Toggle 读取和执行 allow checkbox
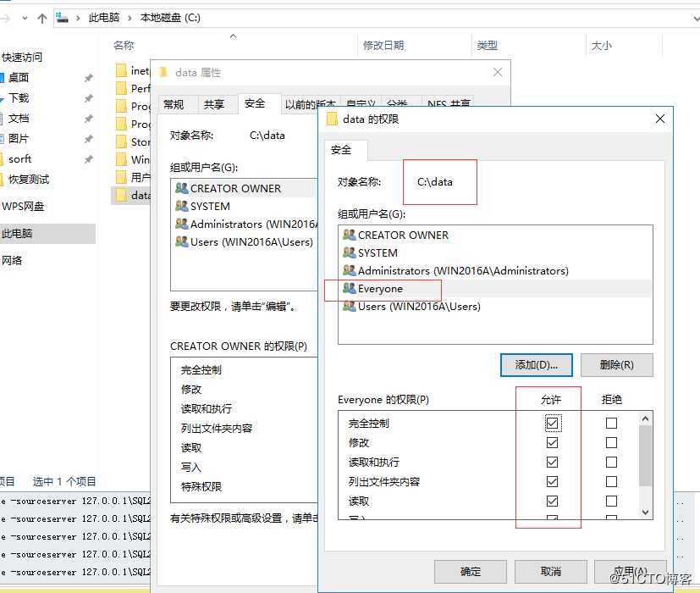700x593 pixels. point(552,462)
